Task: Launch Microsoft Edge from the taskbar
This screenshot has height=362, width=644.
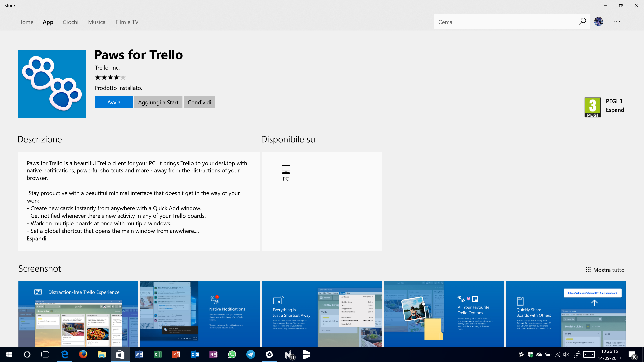Action: 65,354
